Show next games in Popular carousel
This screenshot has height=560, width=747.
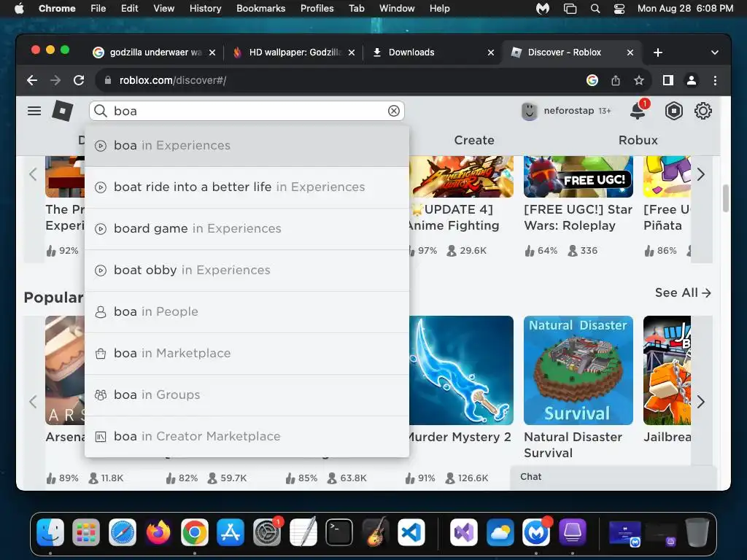[x=701, y=402]
